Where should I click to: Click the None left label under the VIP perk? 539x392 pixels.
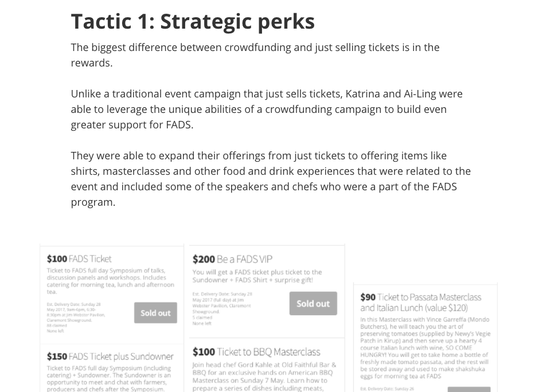(202, 323)
